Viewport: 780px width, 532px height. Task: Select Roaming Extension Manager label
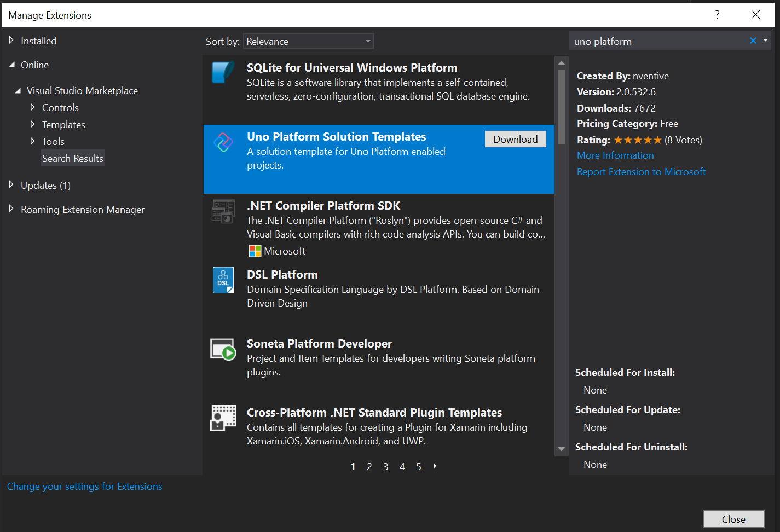click(x=83, y=210)
